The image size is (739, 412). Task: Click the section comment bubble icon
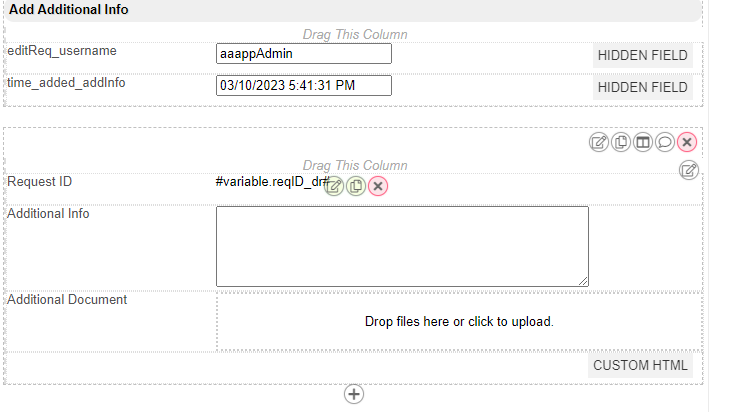pyautogui.click(x=665, y=142)
